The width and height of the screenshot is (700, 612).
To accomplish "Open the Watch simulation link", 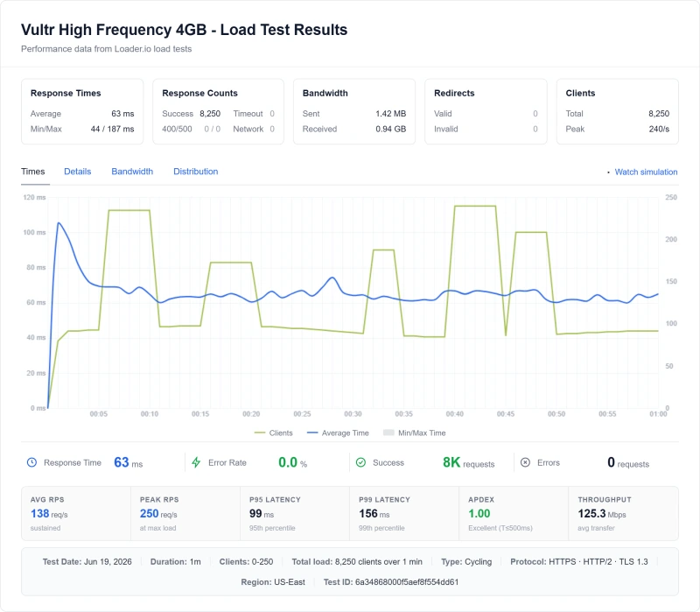I will click(x=646, y=172).
